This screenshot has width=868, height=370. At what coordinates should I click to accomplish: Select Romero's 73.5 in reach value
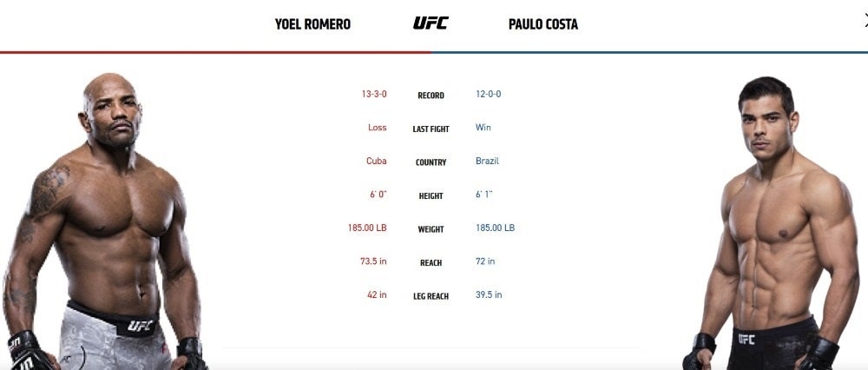point(373,261)
